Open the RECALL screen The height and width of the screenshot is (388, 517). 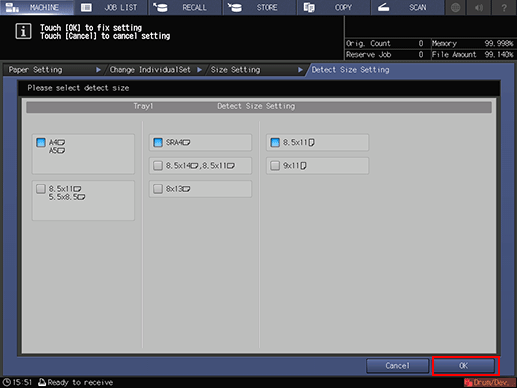pyautogui.click(x=185, y=7)
